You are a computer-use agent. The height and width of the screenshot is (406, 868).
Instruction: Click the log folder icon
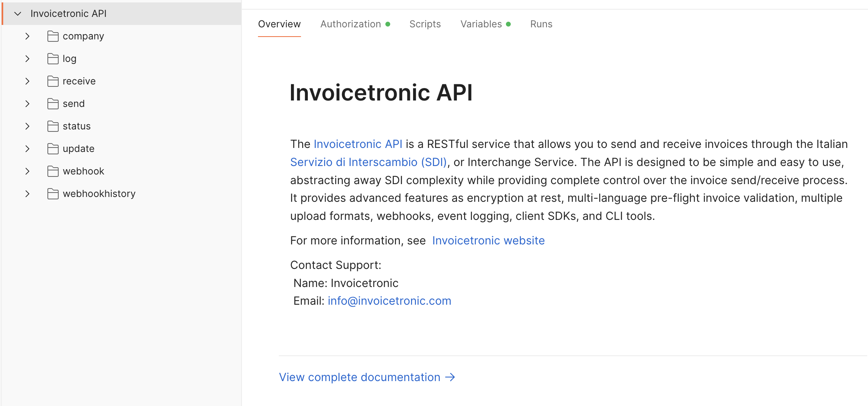pos(53,59)
